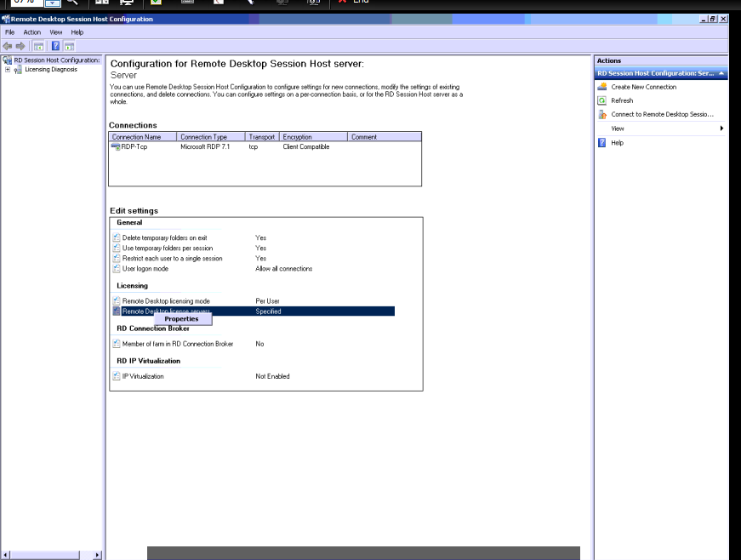The height and width of the screenshot is (560, 741).
Task: Open the Help menu in menu bar
Action: (77, 32)
